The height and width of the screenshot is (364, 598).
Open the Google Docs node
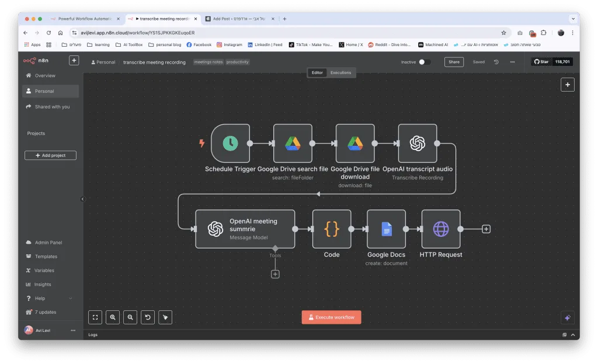click(x=387, y=229)
